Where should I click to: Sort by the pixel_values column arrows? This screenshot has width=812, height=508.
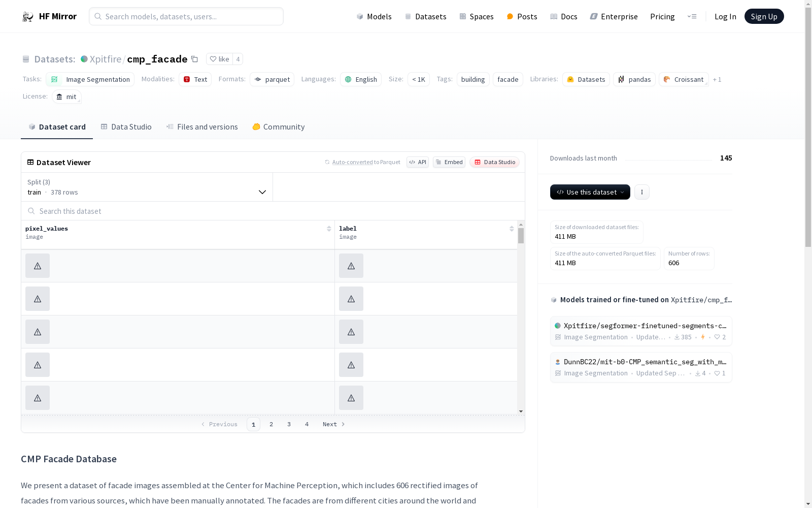pos(329,229)
